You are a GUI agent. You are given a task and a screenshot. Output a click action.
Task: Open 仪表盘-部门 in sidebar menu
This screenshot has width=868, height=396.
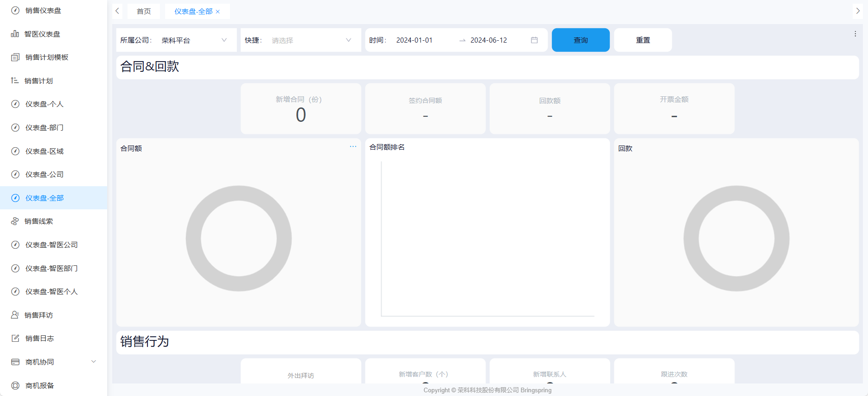click(45, 127)
